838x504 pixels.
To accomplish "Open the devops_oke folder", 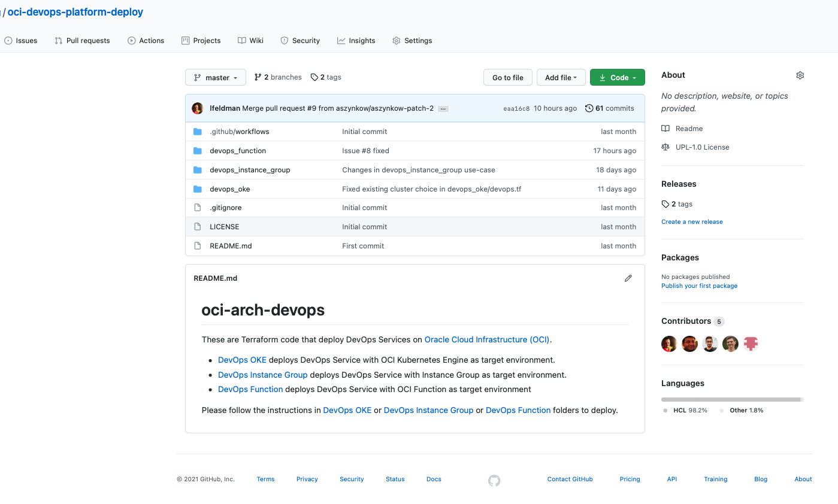I will tap(230, 189).
